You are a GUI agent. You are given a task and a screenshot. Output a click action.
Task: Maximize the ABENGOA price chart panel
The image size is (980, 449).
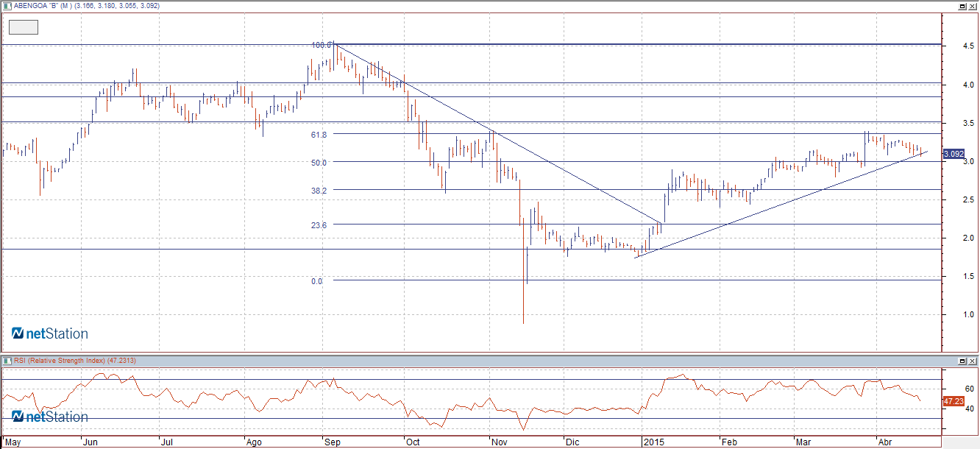(962, 6)
